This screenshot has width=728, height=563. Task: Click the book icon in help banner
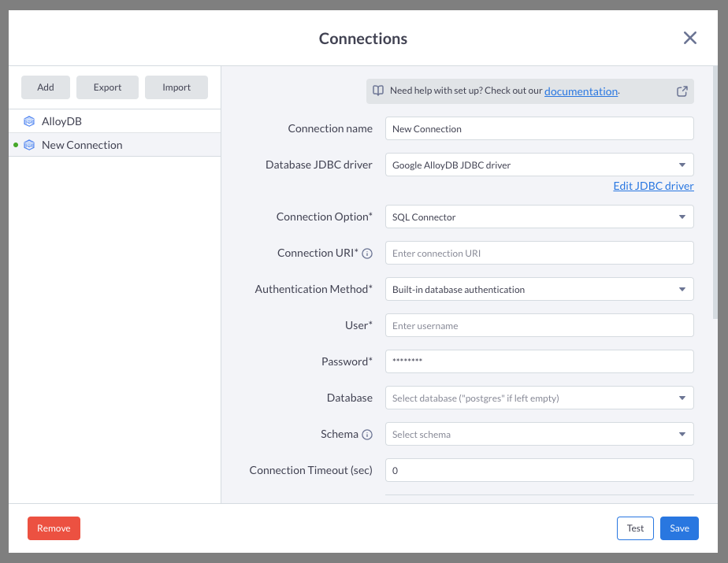click(378, 91)
